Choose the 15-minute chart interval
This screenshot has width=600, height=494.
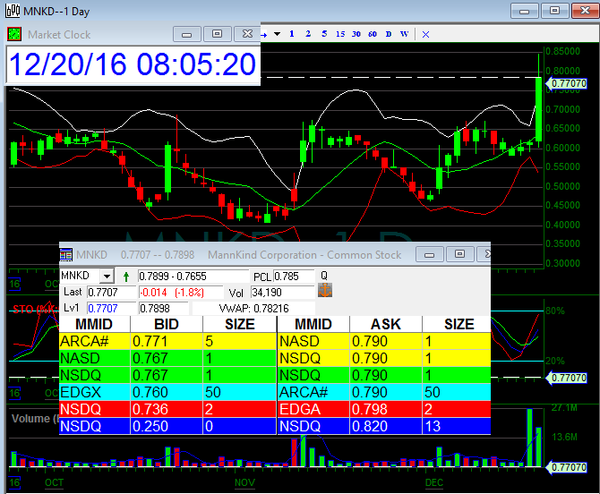(x=341, y=34)
